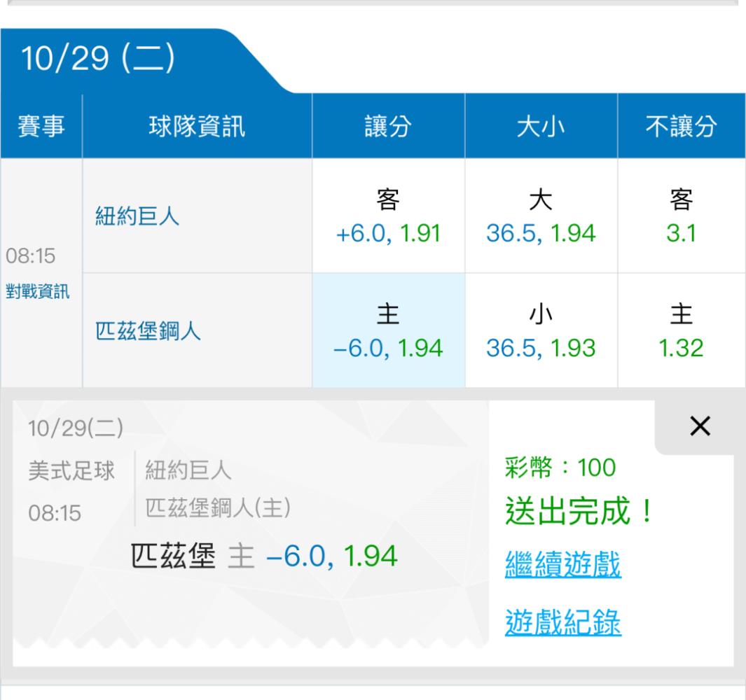
Task: Click 紐約巨人 in bet slip
Action: click(x=188, y=470)
